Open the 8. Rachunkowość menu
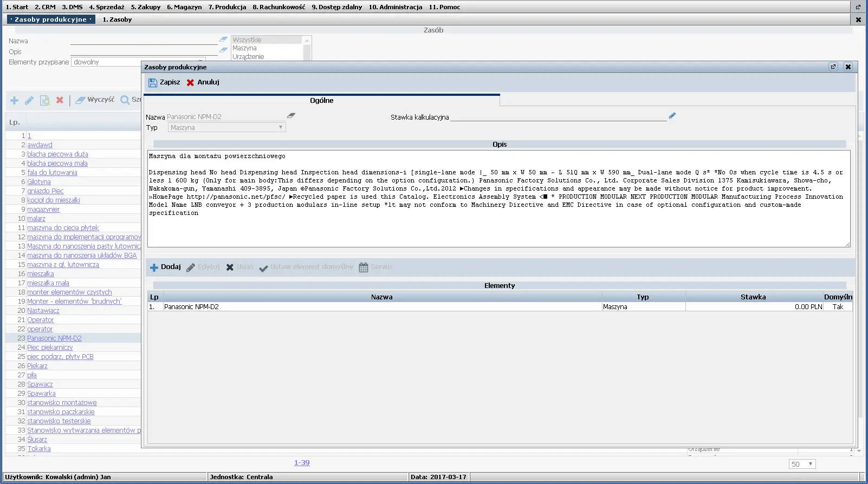 (x=278, y=7)
